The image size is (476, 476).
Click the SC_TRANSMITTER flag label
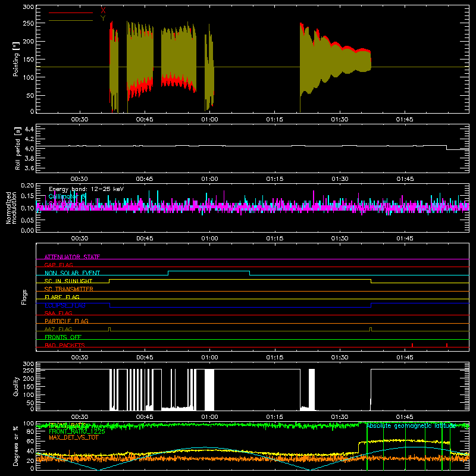69,289
